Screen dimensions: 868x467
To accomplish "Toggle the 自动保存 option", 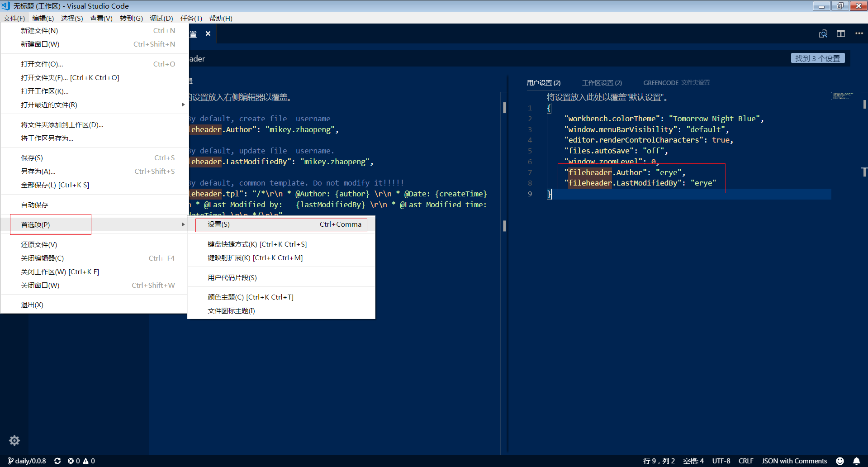I will (94, 205).
